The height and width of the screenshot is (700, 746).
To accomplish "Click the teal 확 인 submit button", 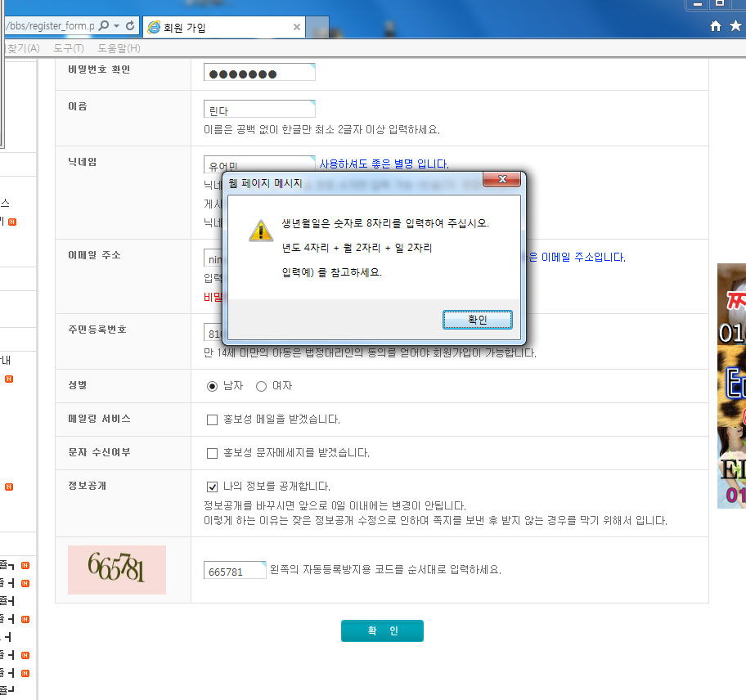I will [382, 630].
